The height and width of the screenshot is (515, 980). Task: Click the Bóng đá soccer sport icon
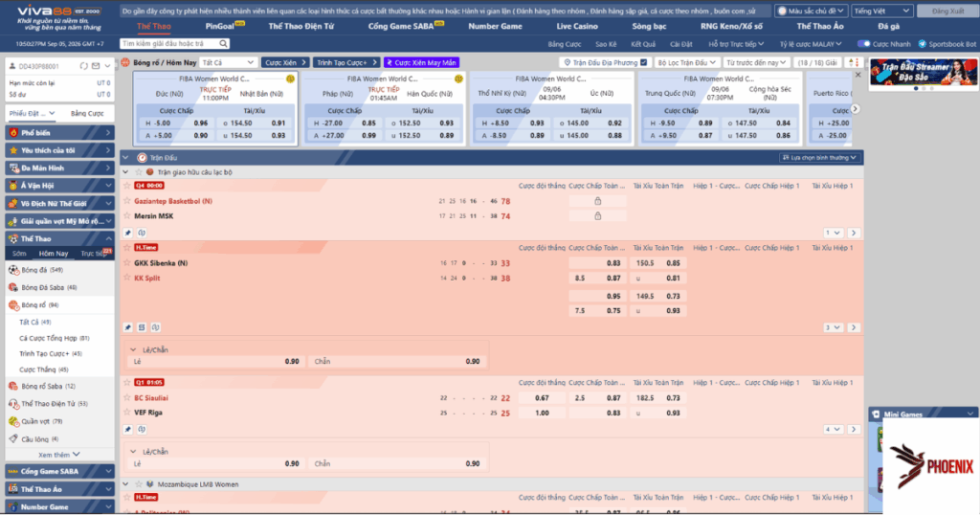click(13, 270)
